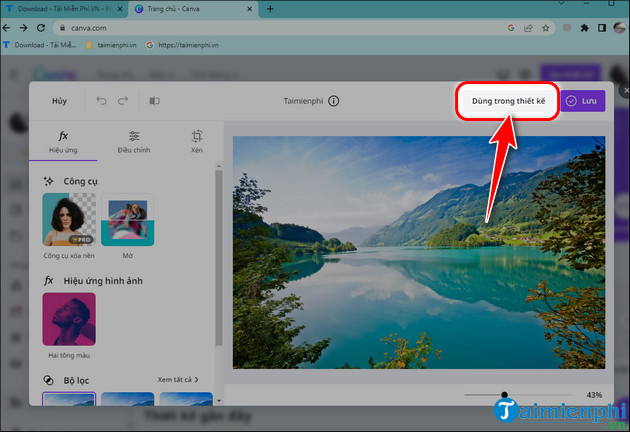Click the Google icon in the address bar
This screenshot has width=630, height=432.
click(x=511, y=28)
